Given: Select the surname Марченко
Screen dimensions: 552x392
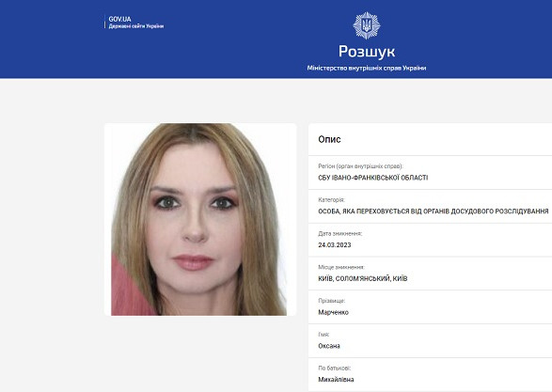Looking at the screenshot, I should [x=333, y=312].
